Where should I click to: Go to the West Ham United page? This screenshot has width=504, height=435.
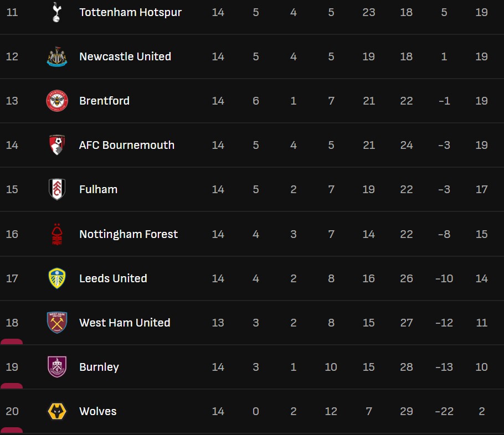(x=125, y=323)
